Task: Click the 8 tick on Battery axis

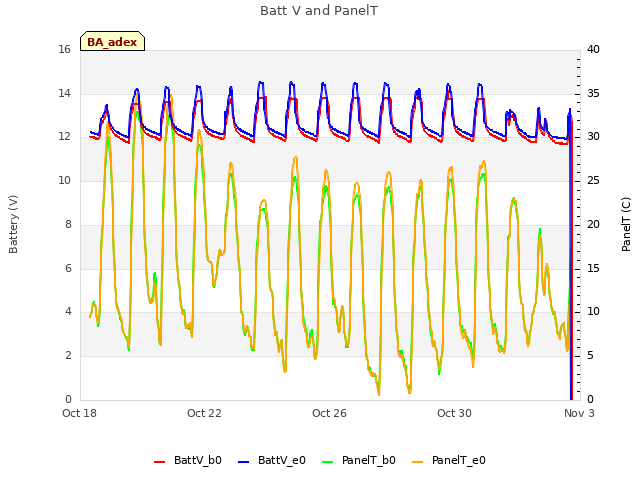Action: coord(68,224)
